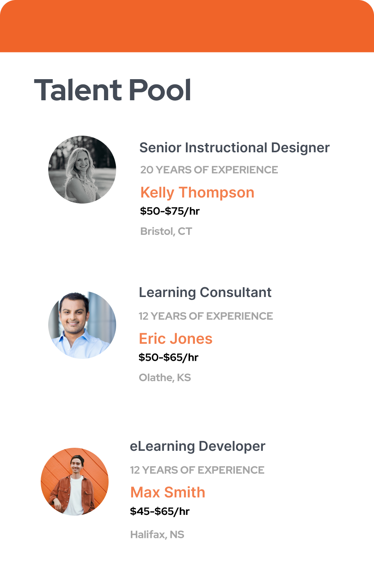
Task: Select the Senior Instructional Designer title
Action: (x=235, y=148)
